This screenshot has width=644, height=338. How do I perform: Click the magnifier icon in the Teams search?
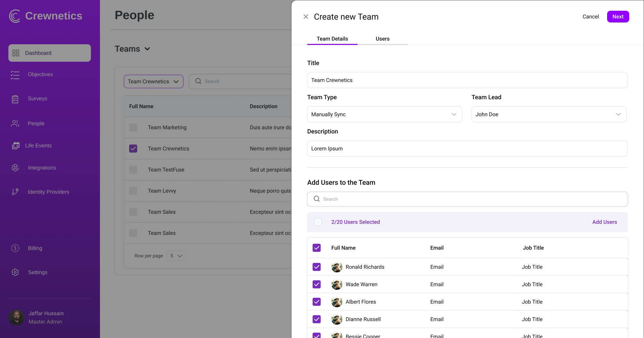point(198,81)
